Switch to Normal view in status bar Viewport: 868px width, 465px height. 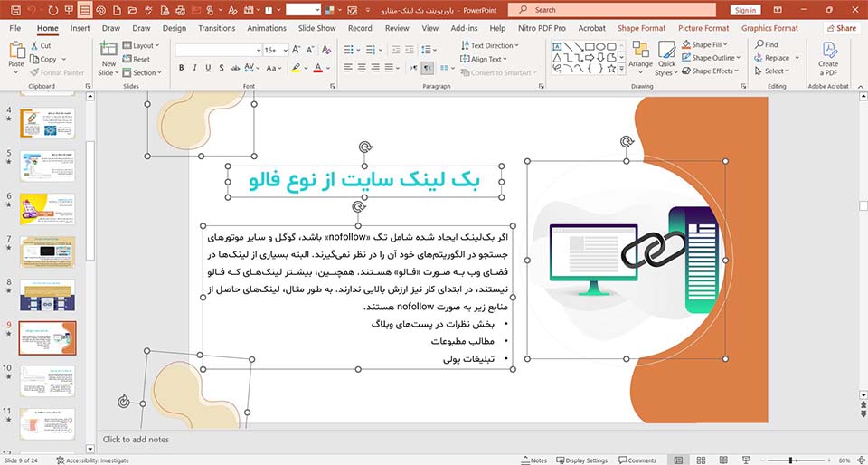coord(678,460)
